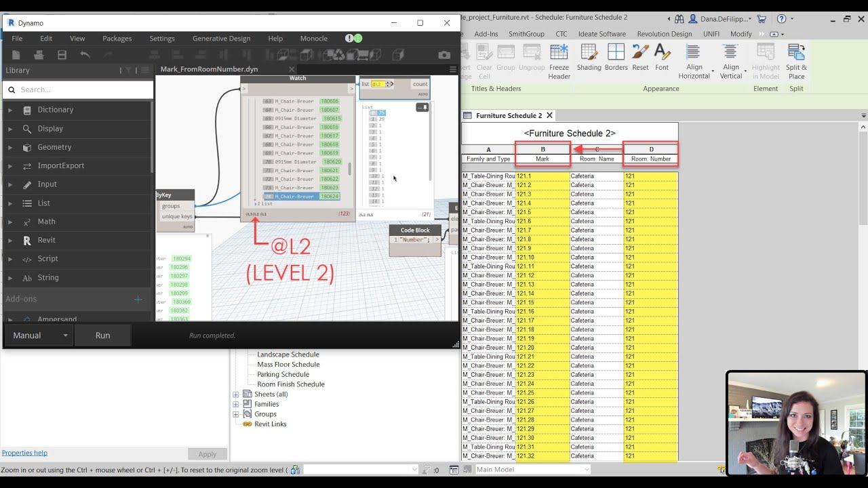
Task: Click the Revit search binoculars icon
Action: (x=679, y=19)
